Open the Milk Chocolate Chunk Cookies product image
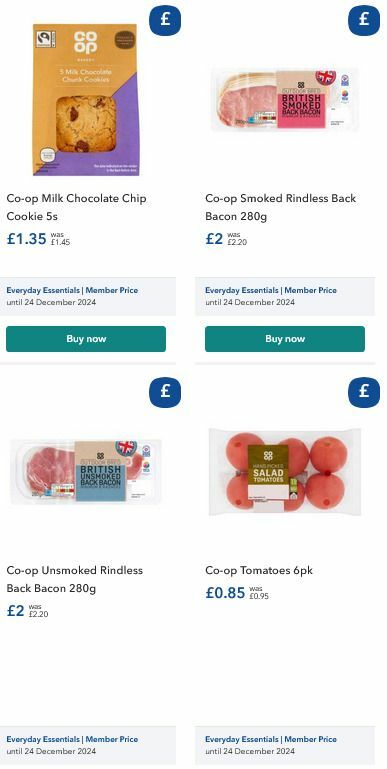 86,100
